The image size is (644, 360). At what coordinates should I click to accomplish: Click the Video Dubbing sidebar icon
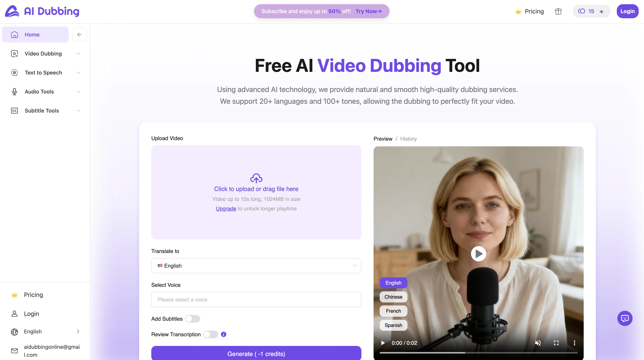tap(14, 54)
